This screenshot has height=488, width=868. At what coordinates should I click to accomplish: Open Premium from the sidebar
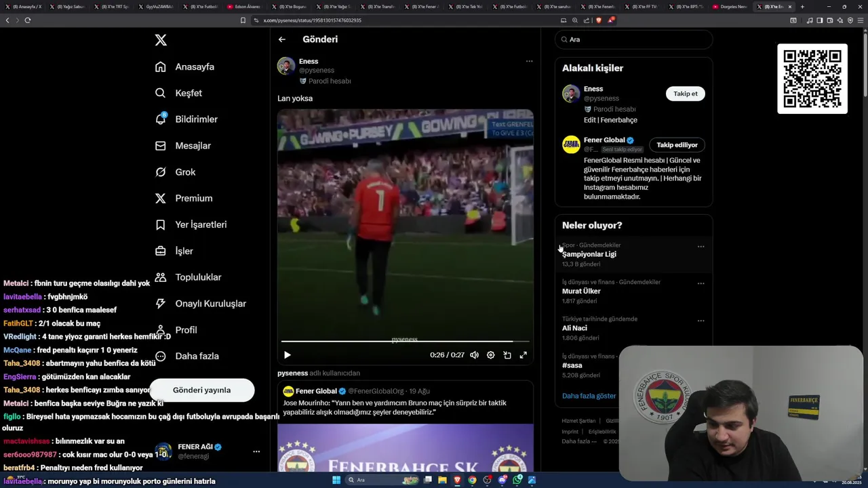click(184, 199)
